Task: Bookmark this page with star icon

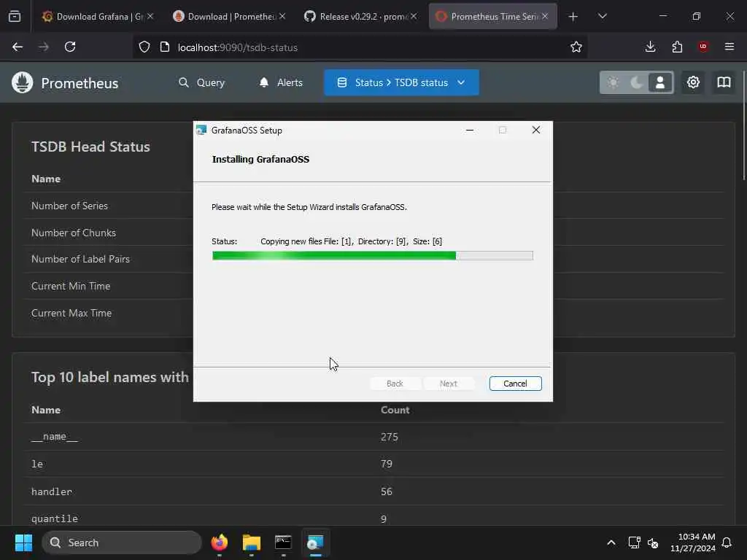Action: tap(576, 47)
